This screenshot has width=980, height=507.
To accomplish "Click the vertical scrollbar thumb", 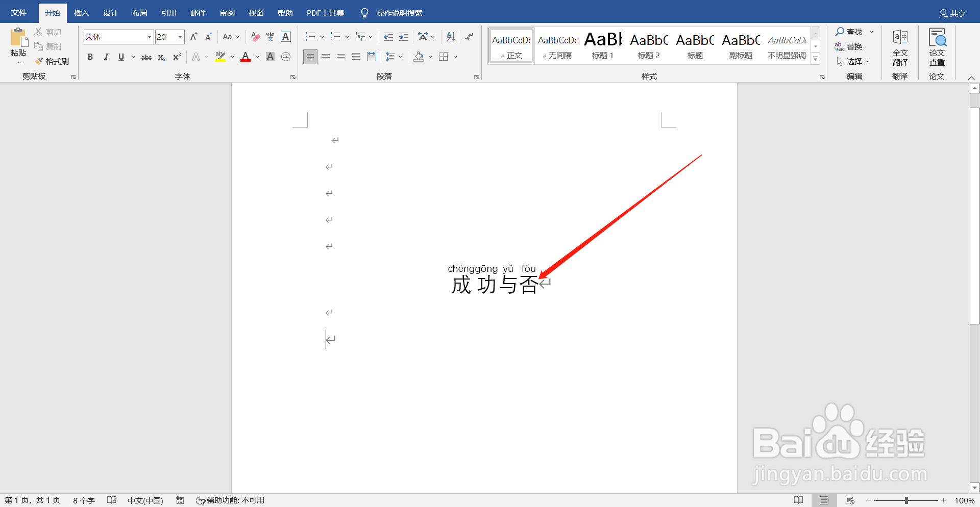I will [x=974, y=216].
